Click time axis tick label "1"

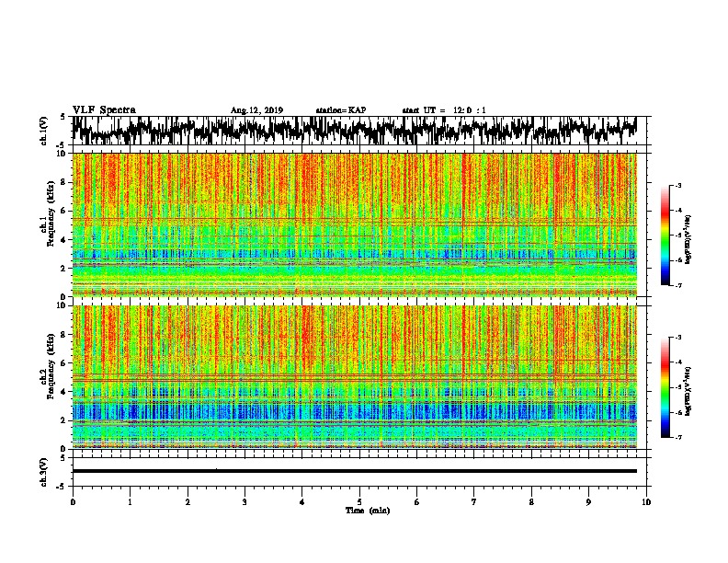[x=130, y=502]
